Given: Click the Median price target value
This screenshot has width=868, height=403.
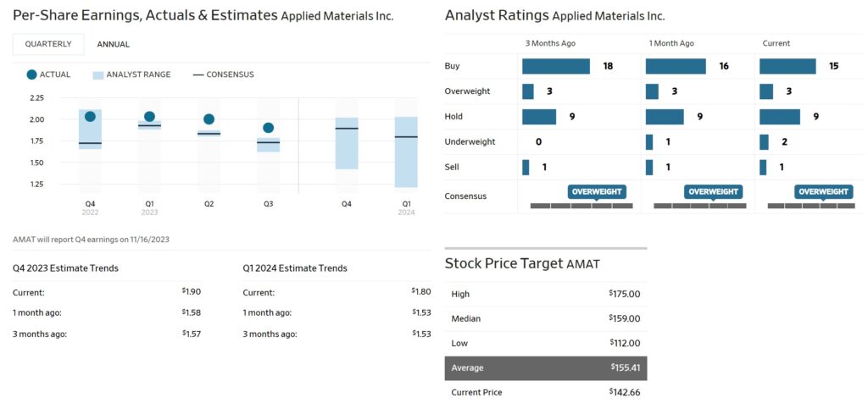Looking at the screenshot, I should coord(624,319).
